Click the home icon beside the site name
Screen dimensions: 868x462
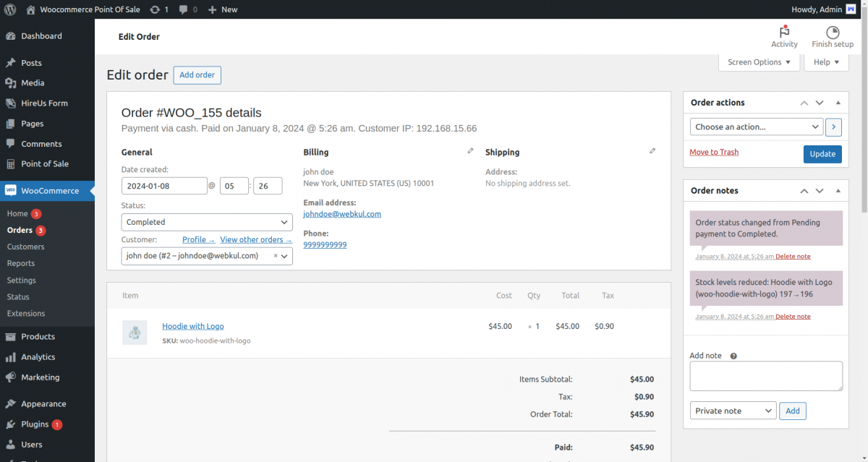click(x=30, y=9)
